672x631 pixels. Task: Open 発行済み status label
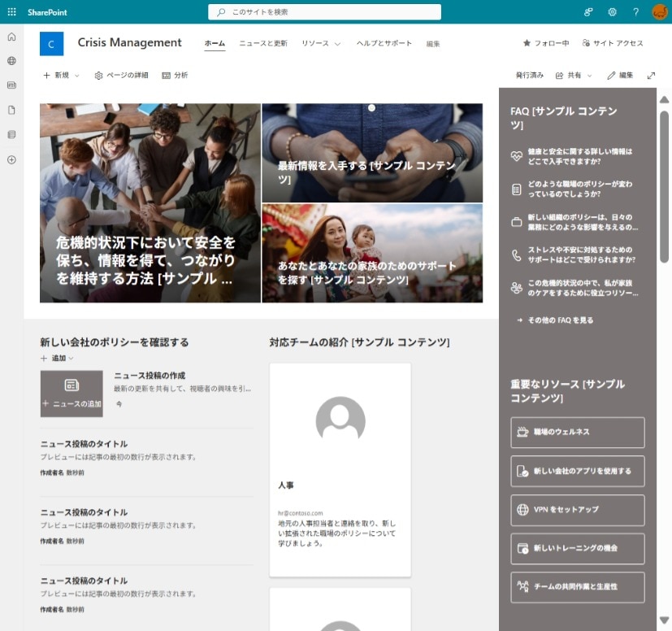[x=529, y=76]
